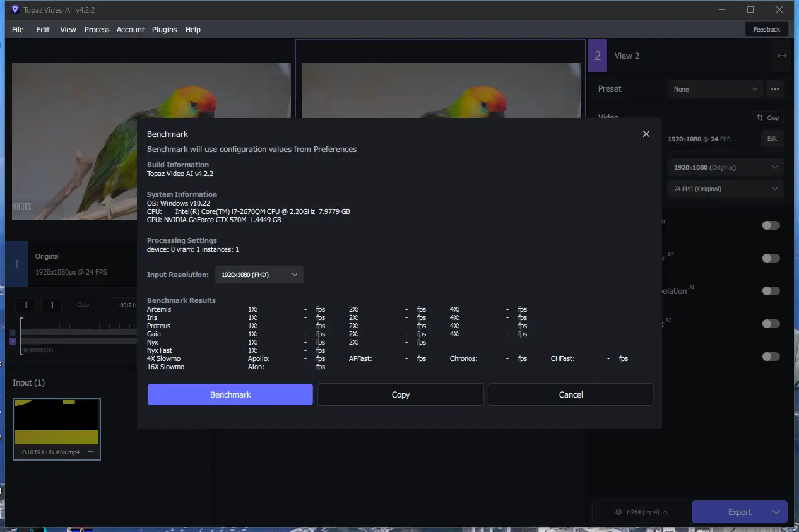Click the gear icon beside H264 (mp4)

(617, 512)
